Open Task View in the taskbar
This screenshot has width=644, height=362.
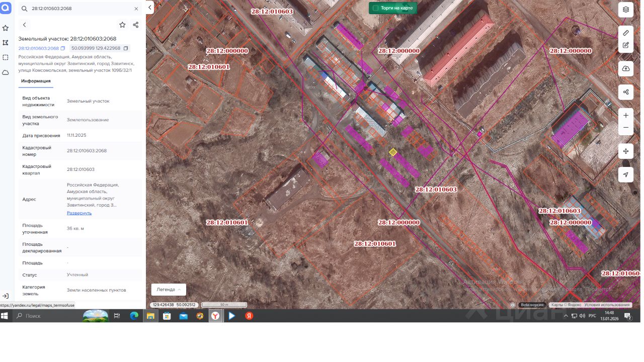point(117,316)
